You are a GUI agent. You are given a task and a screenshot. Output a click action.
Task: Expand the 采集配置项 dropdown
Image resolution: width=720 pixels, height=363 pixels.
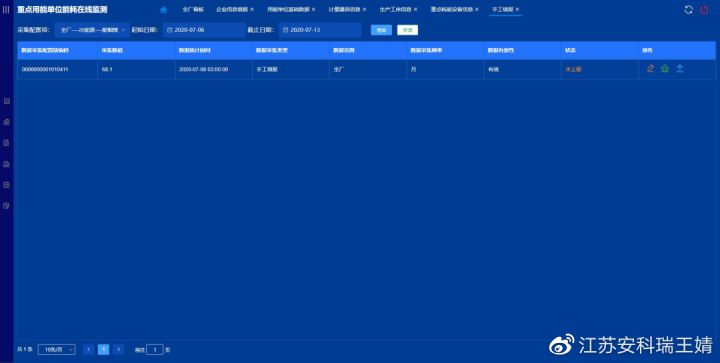pos(92,30)
